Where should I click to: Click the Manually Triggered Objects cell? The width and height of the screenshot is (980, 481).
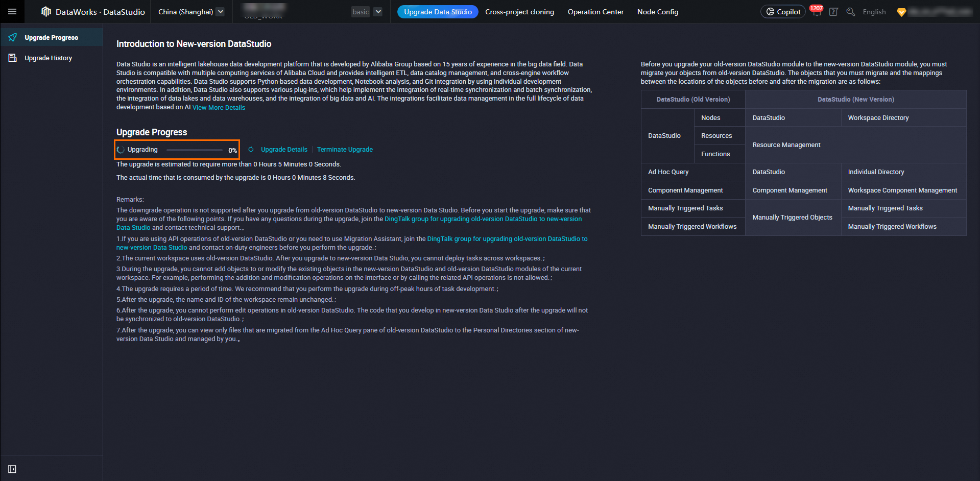point(793,218)
